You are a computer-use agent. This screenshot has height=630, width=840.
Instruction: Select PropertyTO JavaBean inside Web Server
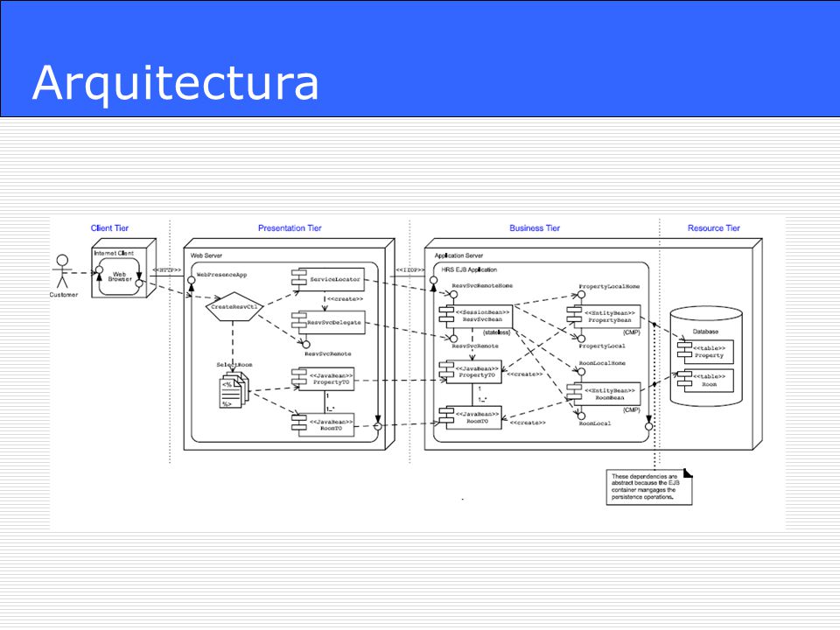click(x=323, y=379)
